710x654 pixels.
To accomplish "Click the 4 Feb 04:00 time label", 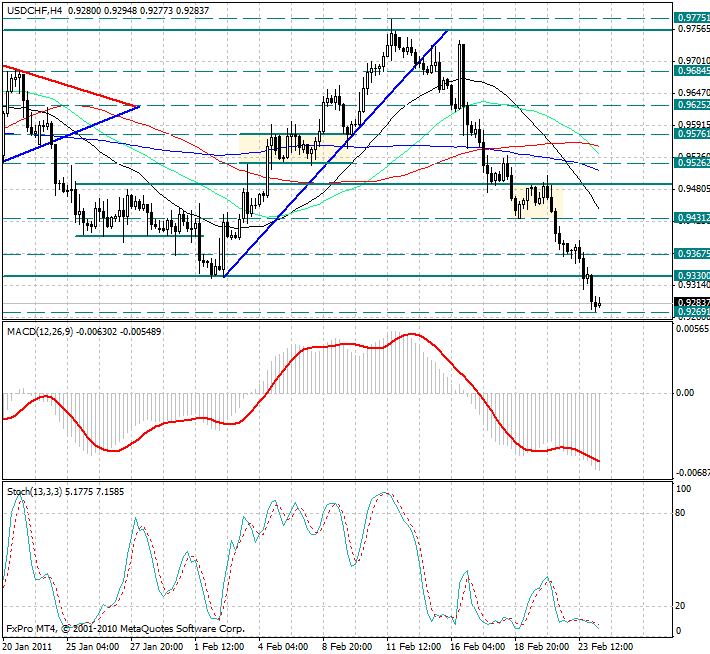I will point(283,646).
